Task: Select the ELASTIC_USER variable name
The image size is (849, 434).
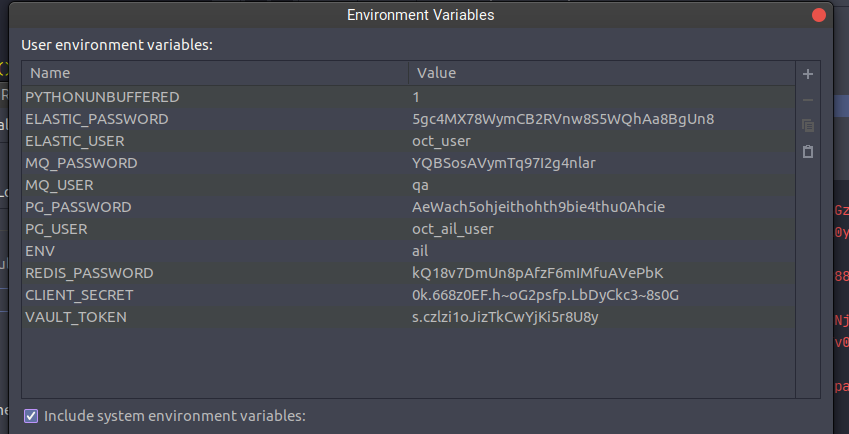Action: coord(75,141)
